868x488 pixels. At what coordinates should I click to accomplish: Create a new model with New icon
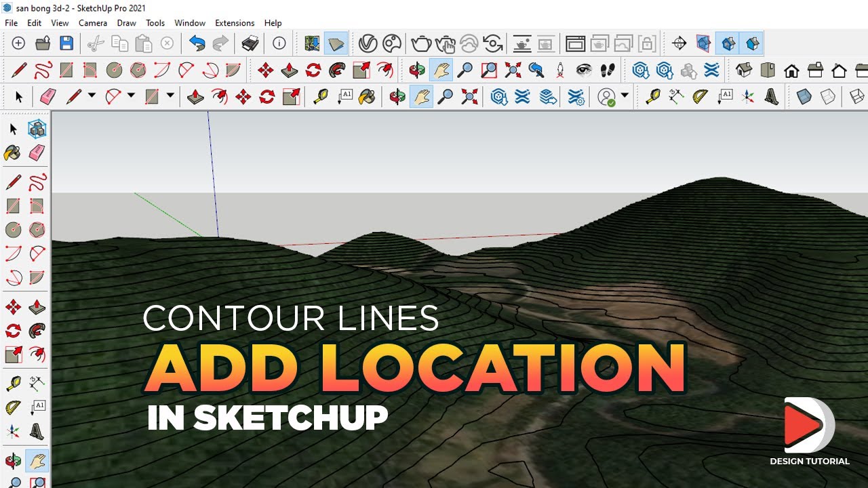pos(18,44)
